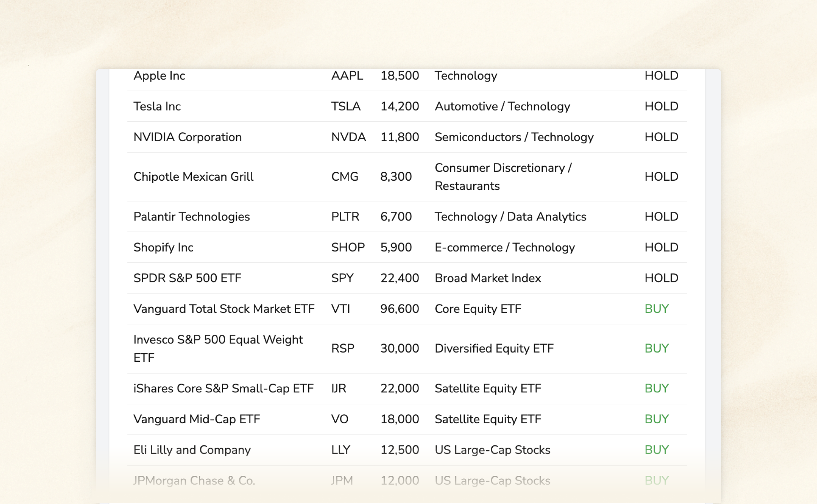
Task: Click BUY label for Eli Lilly
Action: coord(656,450)
